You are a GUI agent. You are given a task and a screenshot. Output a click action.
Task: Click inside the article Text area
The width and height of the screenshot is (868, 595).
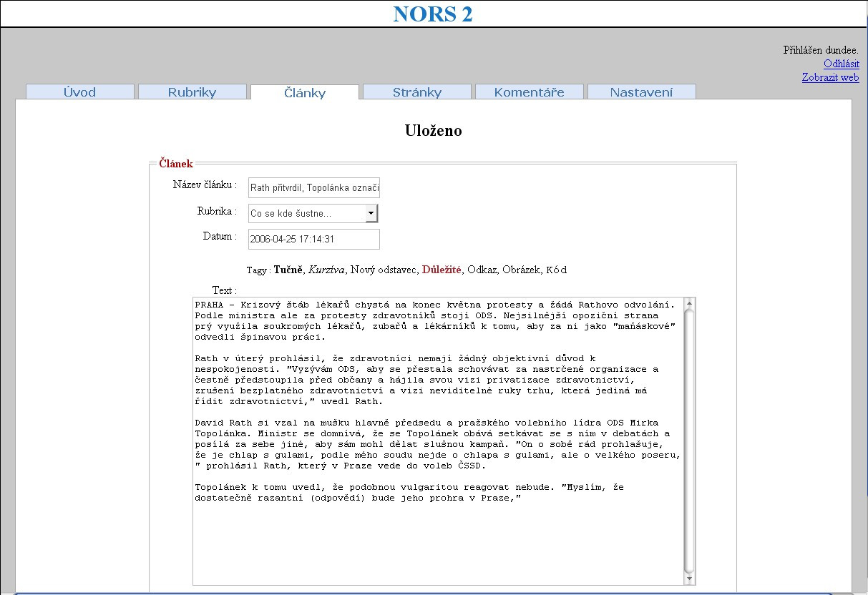tap(438, 441)
